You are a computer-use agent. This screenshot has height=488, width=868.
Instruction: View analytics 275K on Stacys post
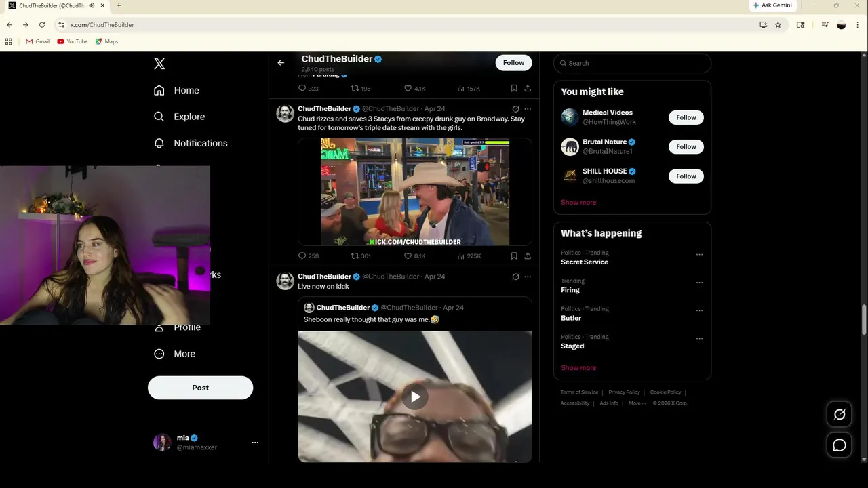pyautogui.click(x=469, y=256)
